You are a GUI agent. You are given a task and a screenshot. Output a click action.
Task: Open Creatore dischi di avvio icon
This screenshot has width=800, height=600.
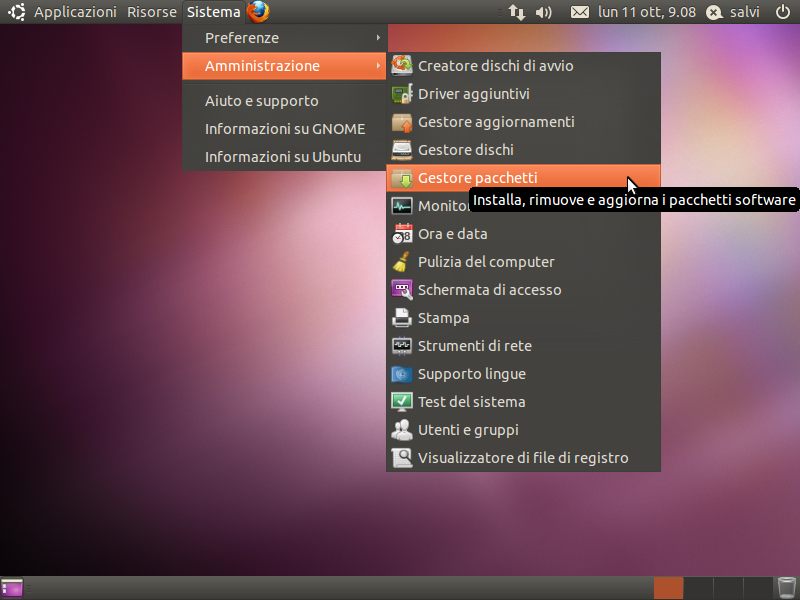point(402,66)
